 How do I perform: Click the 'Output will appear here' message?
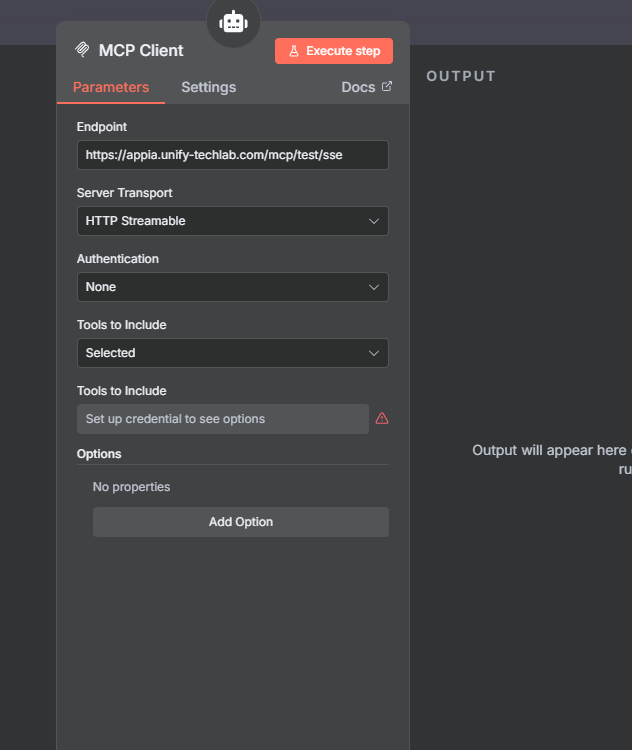[x=551, y=451]
